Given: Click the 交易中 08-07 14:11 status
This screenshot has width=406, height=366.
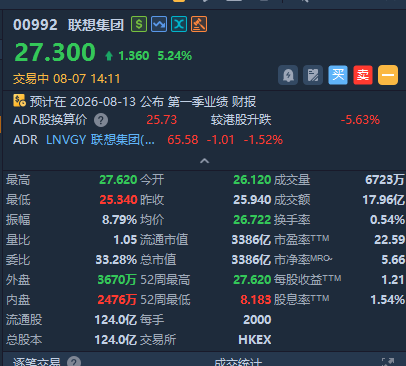Looking at the screenshot, I should coord(67,79).
